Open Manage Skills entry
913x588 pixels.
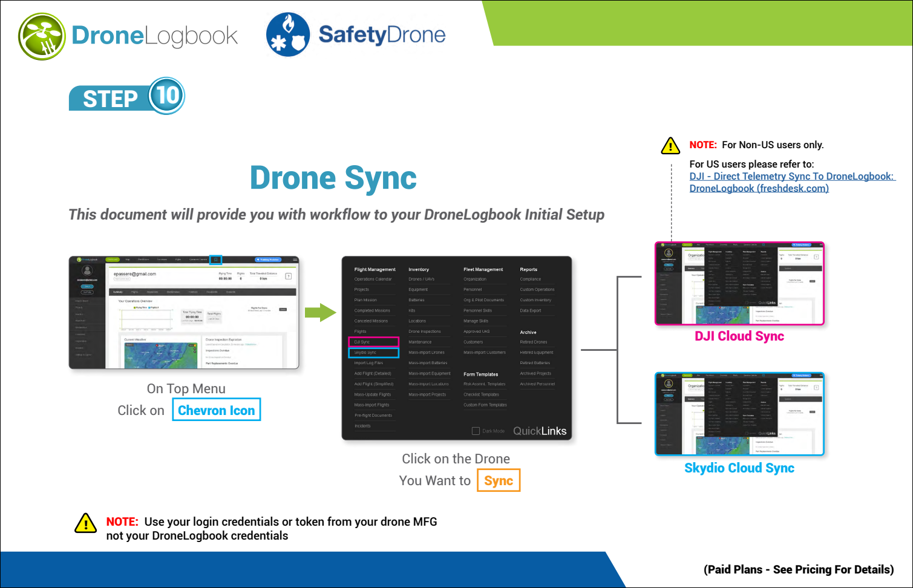[x=476, y=321]
